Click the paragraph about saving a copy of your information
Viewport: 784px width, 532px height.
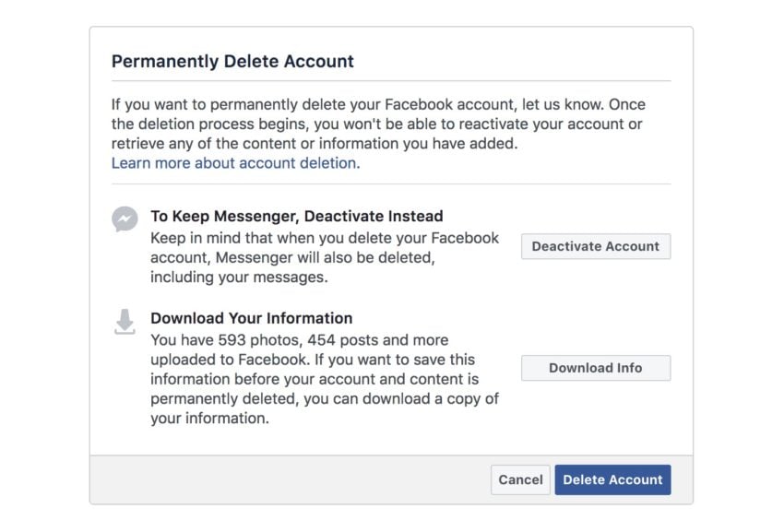(325, 379)
